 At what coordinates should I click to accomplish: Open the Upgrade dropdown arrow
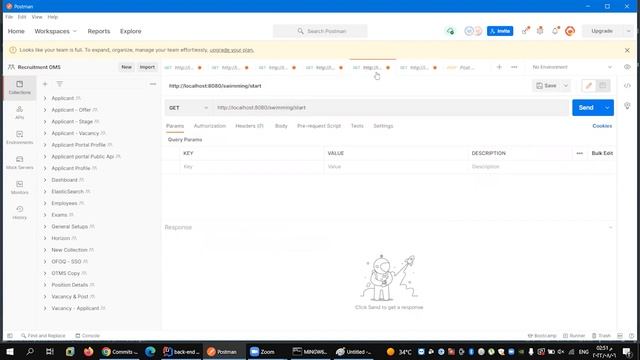point(628,31)
